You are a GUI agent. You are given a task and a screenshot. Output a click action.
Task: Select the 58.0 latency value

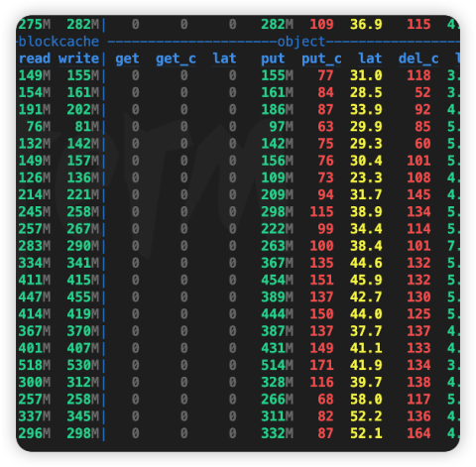[x=366, y=400]
